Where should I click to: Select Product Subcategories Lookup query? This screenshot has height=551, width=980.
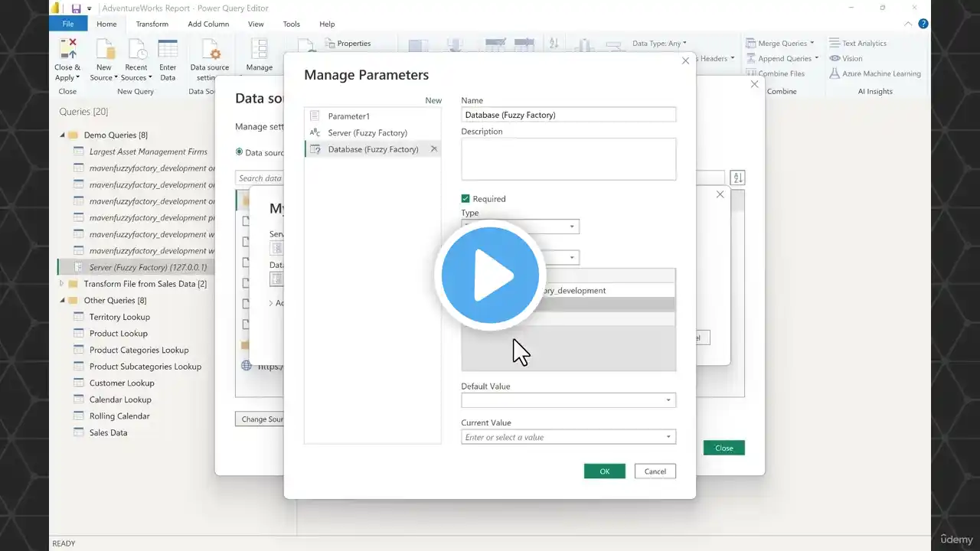point(145,367)
